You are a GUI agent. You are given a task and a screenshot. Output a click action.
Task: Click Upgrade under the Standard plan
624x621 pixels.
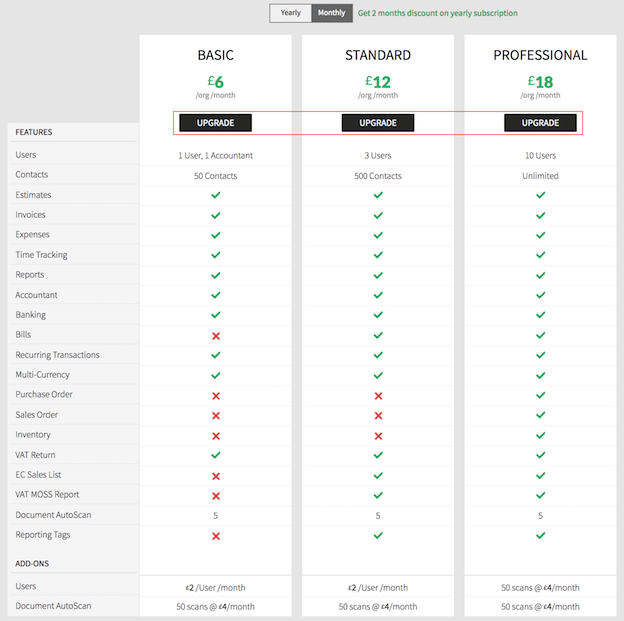[x=378, y=123]
